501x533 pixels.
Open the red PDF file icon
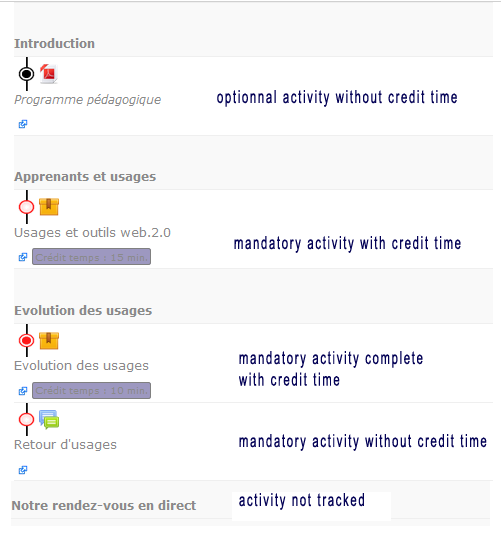49,74
